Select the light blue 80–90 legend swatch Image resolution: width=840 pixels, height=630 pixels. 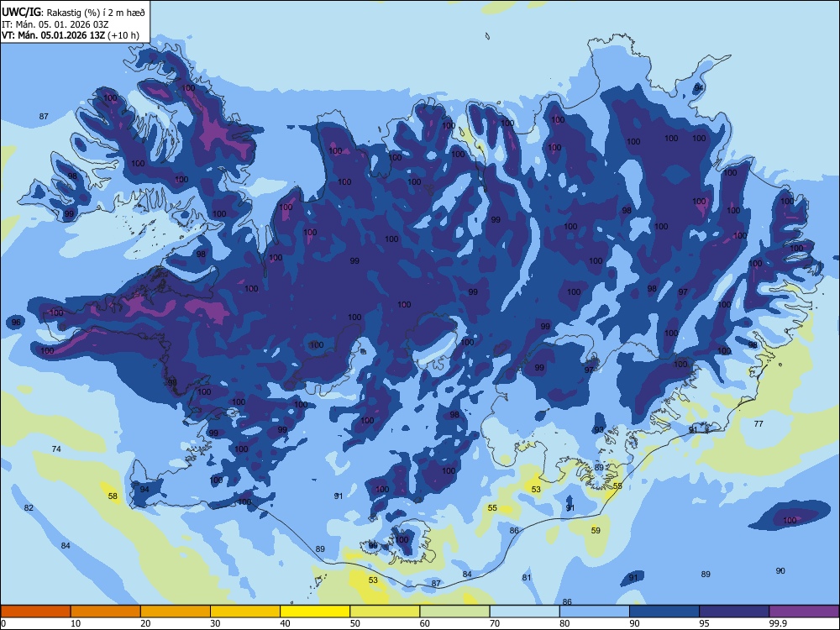595,612
